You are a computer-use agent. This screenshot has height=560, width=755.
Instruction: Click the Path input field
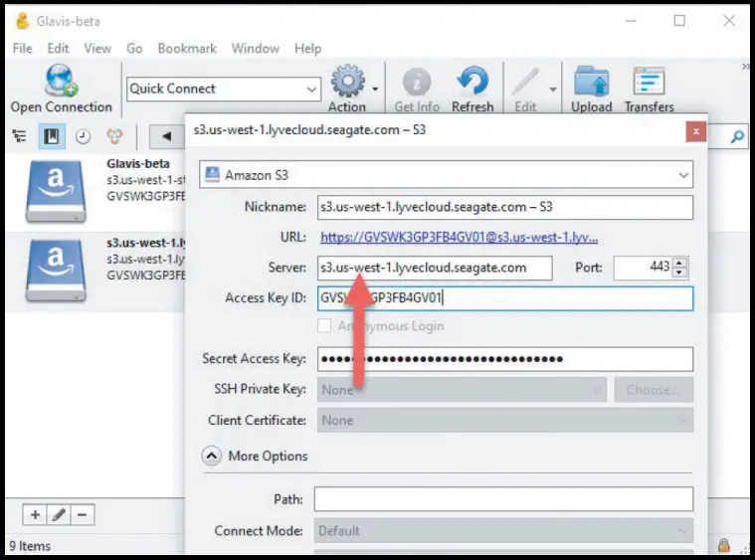click(503, 499)
